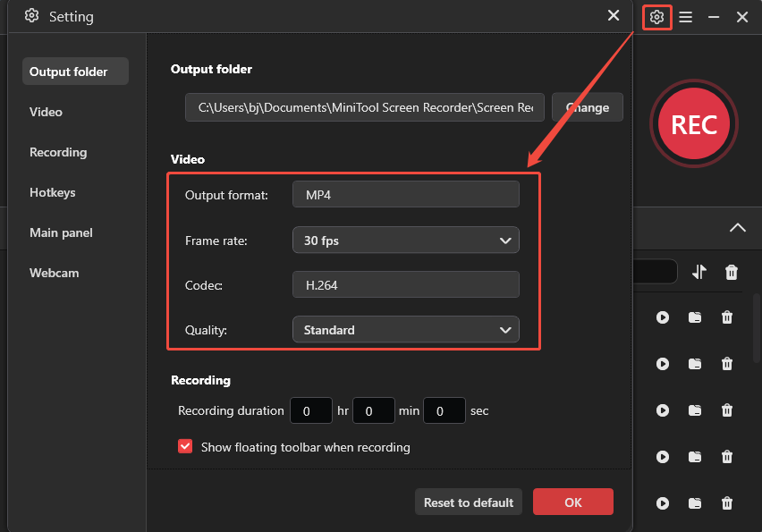Viewport: 762px width, 532px height.
Task: Delete the last recording with its trash icon
Action: pos(727,503)
